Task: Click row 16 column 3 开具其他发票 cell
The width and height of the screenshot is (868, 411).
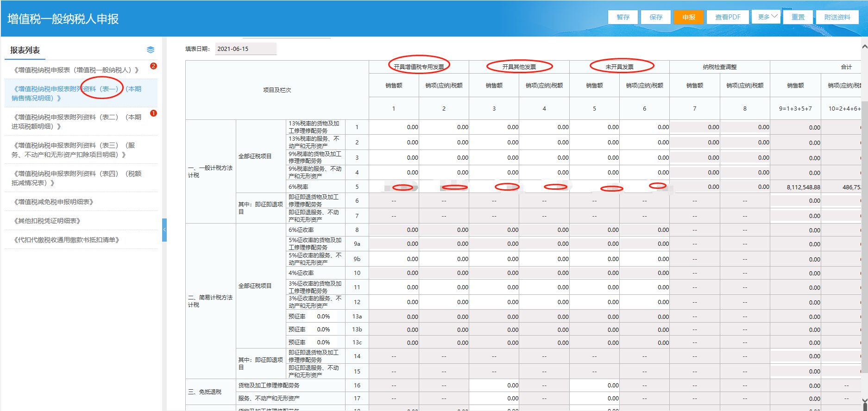Action: [494, 386]
